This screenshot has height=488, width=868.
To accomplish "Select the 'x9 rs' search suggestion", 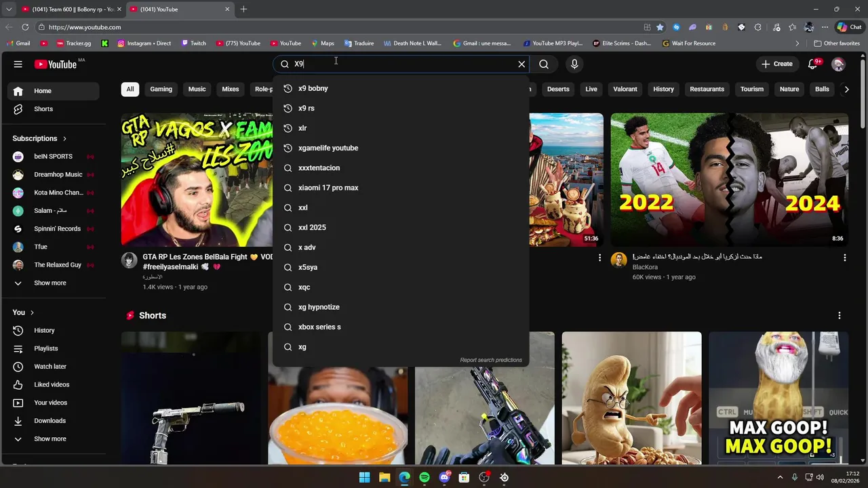I will point(401,108).
